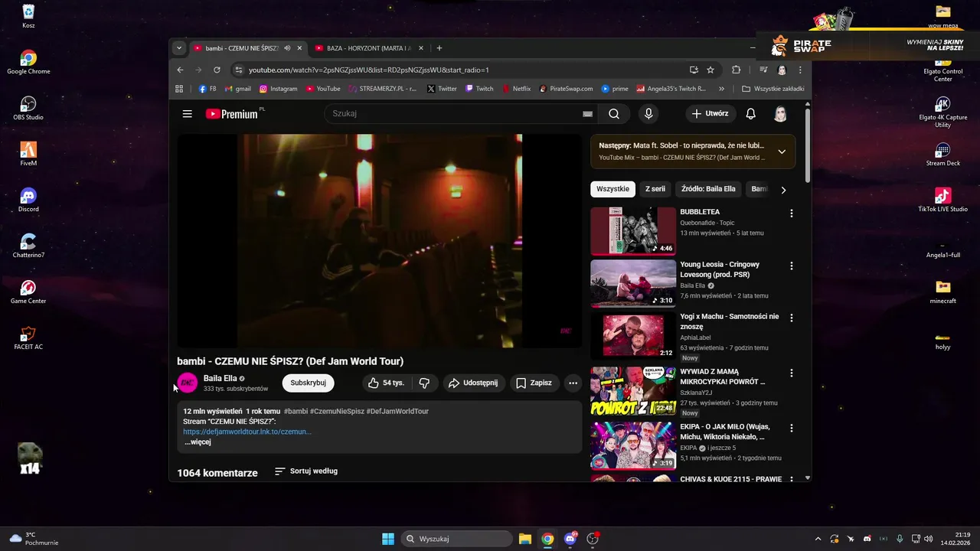The width and height of the screenshot is (980, 551).
Task: Open the BUBBLETEA video thumbnail
Action: 633,230
